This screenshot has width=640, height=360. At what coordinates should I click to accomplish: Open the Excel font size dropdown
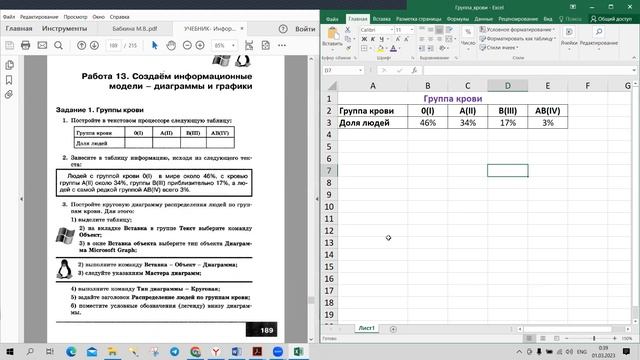pyautogui.click(x=412, y=30)
